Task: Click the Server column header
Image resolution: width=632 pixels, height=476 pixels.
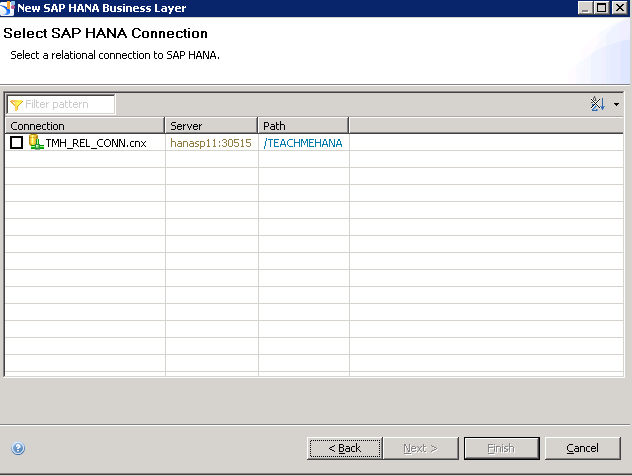Action: tap(211, 126)
